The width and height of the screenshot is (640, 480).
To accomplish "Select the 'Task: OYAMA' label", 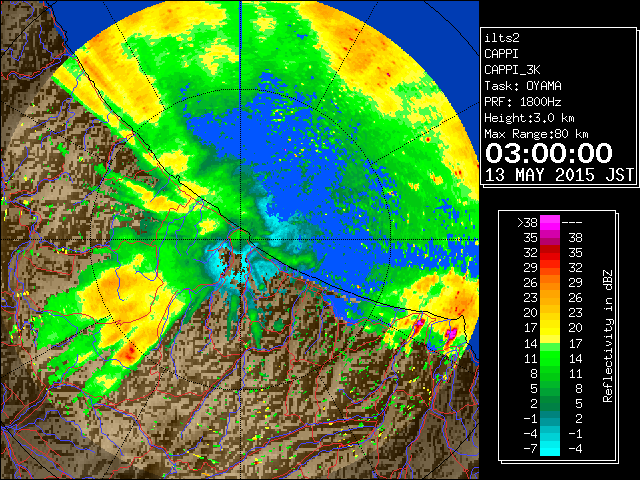I will click(x=523, y=86).
